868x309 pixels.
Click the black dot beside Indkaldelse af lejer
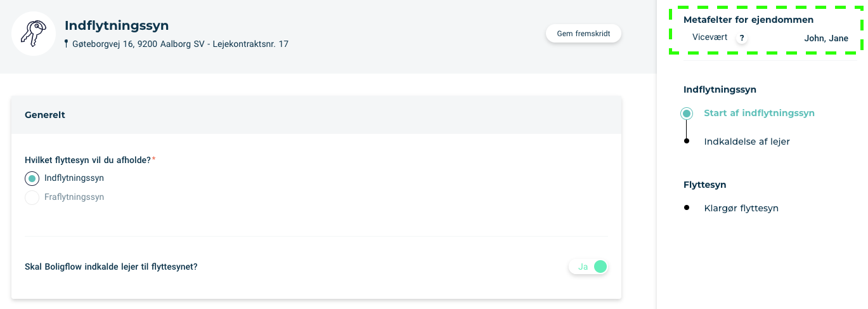(687, 141)
